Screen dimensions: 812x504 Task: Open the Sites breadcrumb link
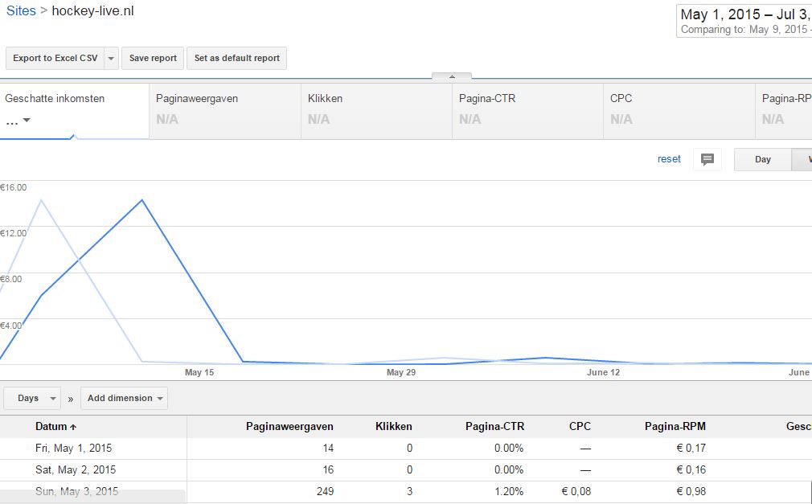click(21, 11)
